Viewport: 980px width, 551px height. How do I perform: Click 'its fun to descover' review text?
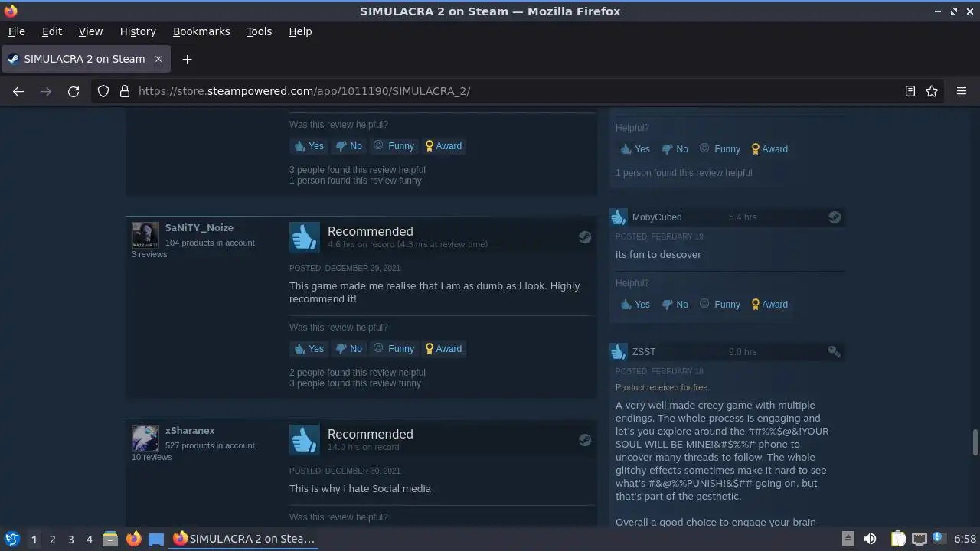[658, 254]
